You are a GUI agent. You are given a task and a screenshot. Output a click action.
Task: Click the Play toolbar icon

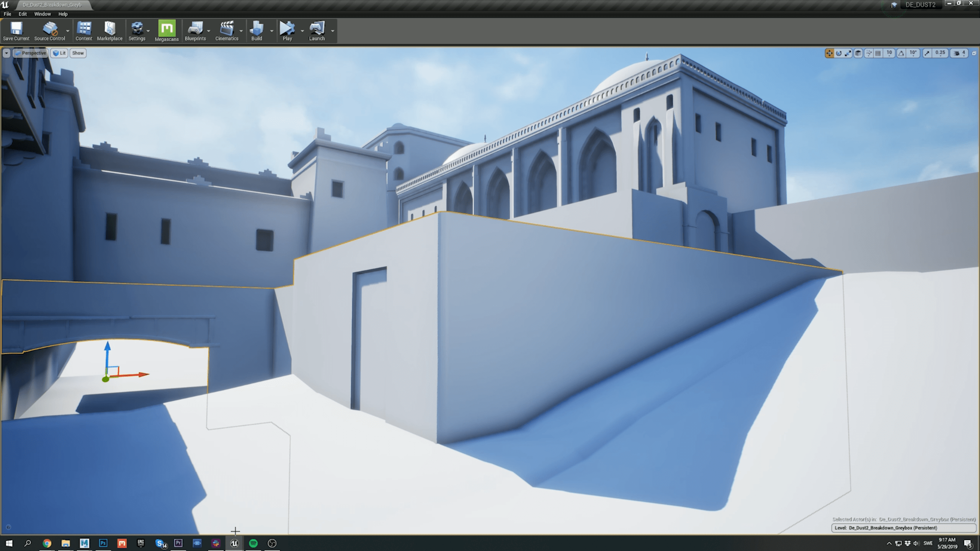pyautogui.click(x=287, y=31)
